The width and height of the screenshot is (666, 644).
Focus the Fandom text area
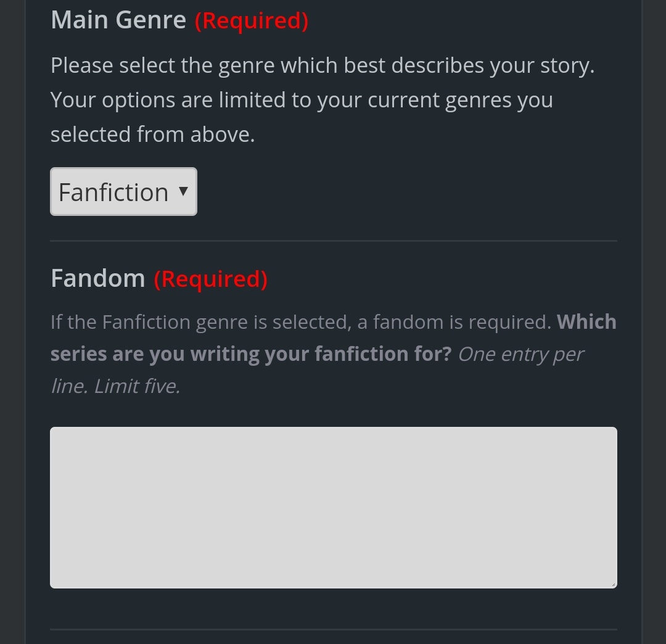click(x=333, y=507)
